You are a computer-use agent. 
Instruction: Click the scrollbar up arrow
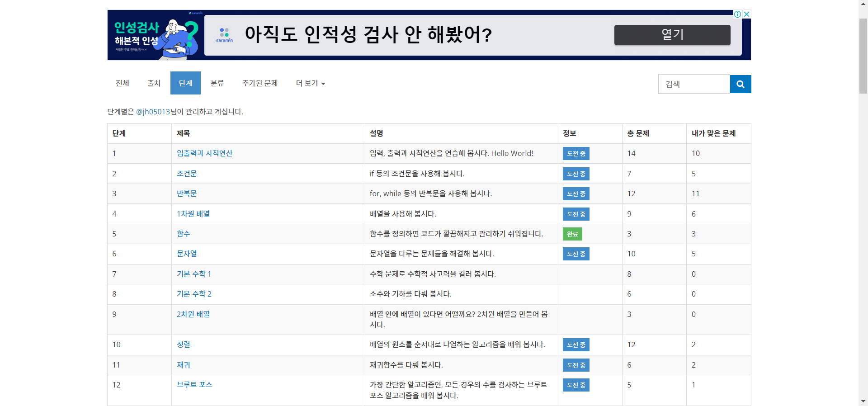pos(863,4)
